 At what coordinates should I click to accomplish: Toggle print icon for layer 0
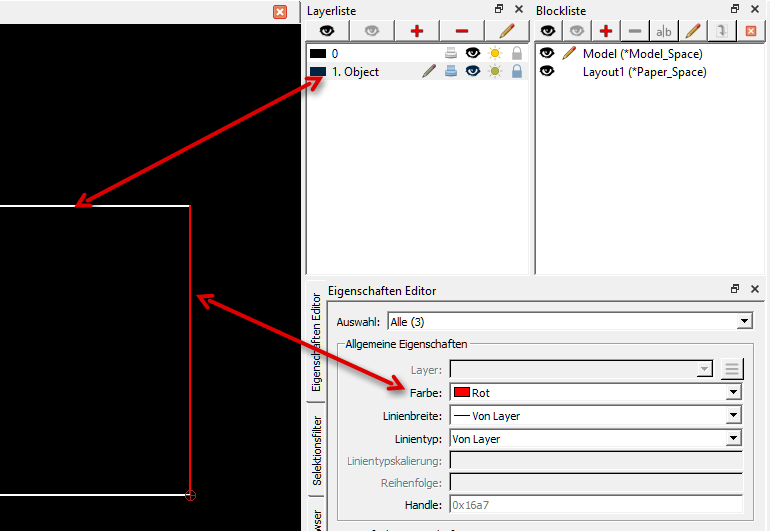451,53
